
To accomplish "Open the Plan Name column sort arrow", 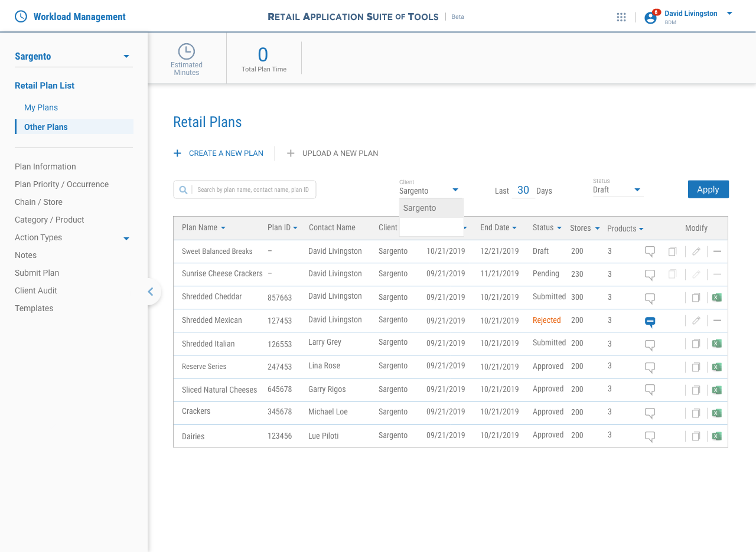I will click(x=224, y=227).
